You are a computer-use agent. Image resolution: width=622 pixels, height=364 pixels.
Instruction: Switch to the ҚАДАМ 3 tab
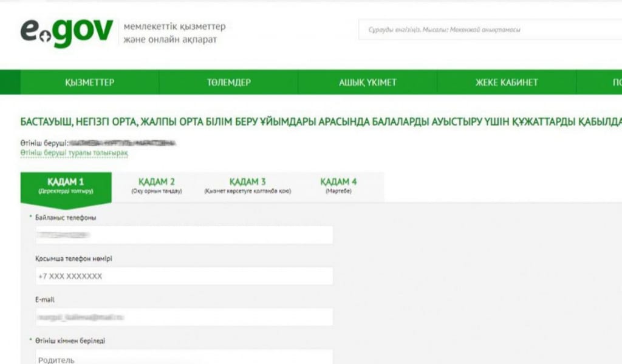click(x=247, y=186)
